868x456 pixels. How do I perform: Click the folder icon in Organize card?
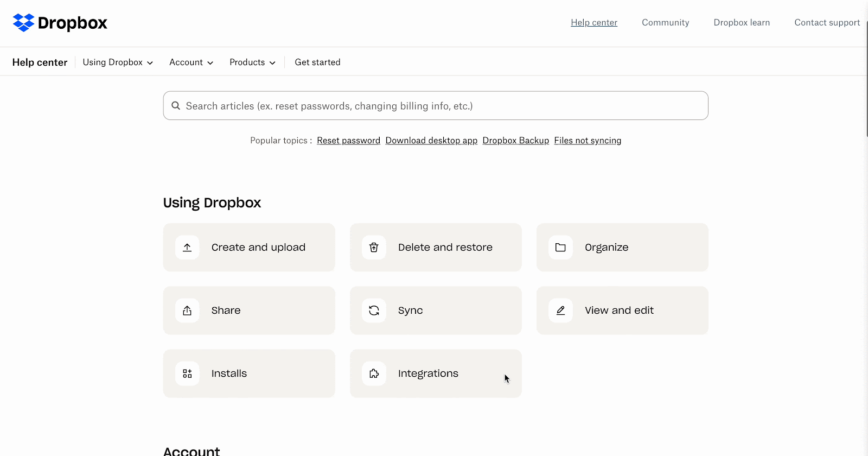click(x=560, y=248)
